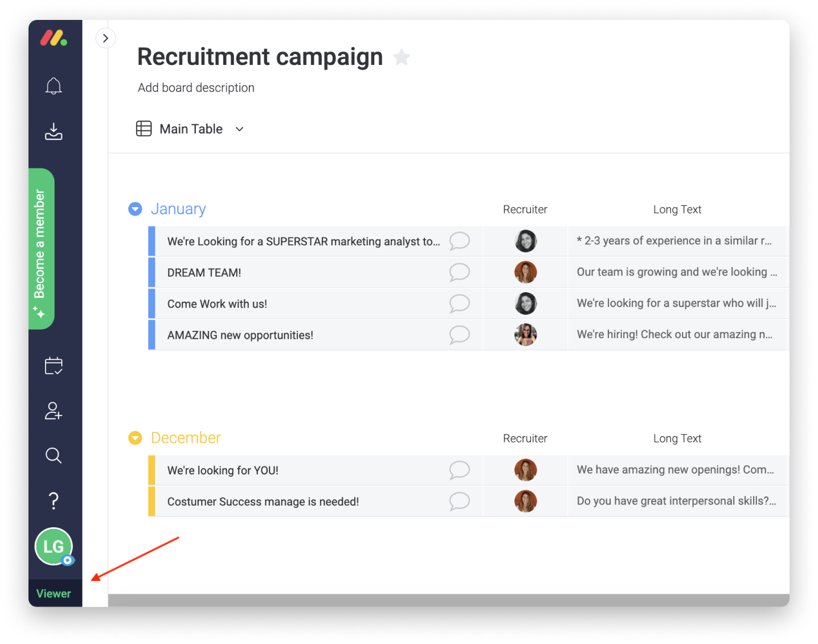Click the Become a member button
818x644 pixels.
point(42,249)
